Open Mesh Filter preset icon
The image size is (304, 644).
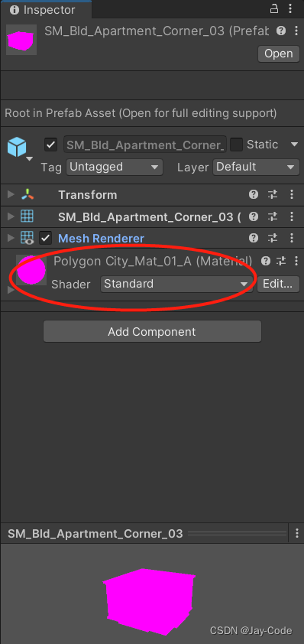273,216
